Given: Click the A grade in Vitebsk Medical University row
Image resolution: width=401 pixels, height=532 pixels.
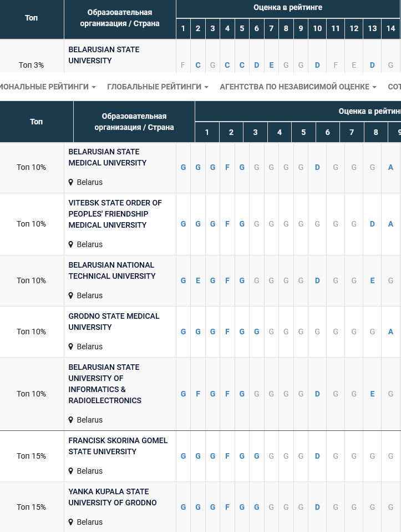Looking at the screenshot, I should point(390,224).
